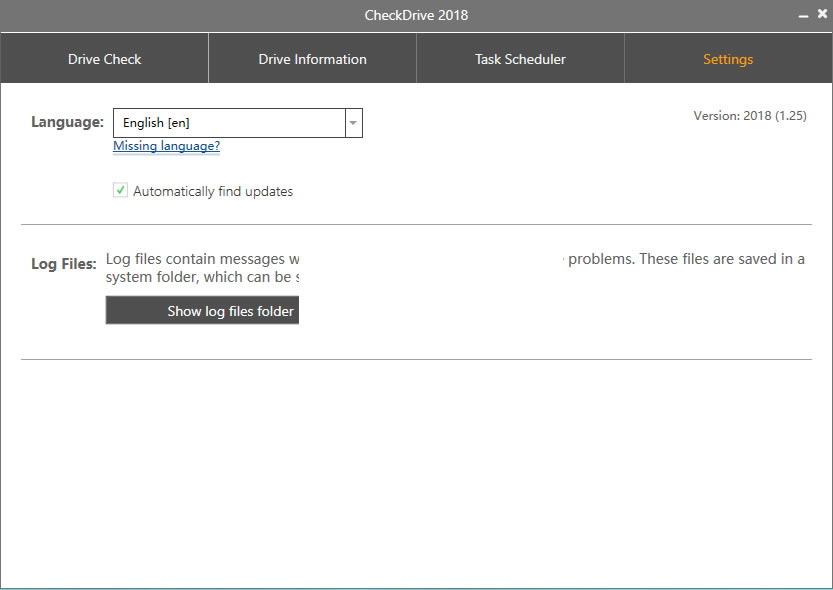Toggle the Automatically find updates checkbox
Viewport: 833px width, 590px height.
[x=120, y=190]
